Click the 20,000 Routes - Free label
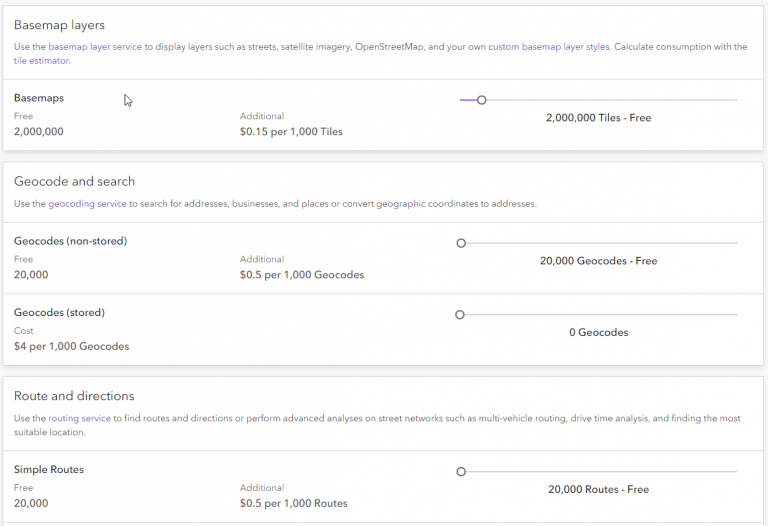This screenshot has height=526, width=768. pyautogui.click(x=598, y=489)
